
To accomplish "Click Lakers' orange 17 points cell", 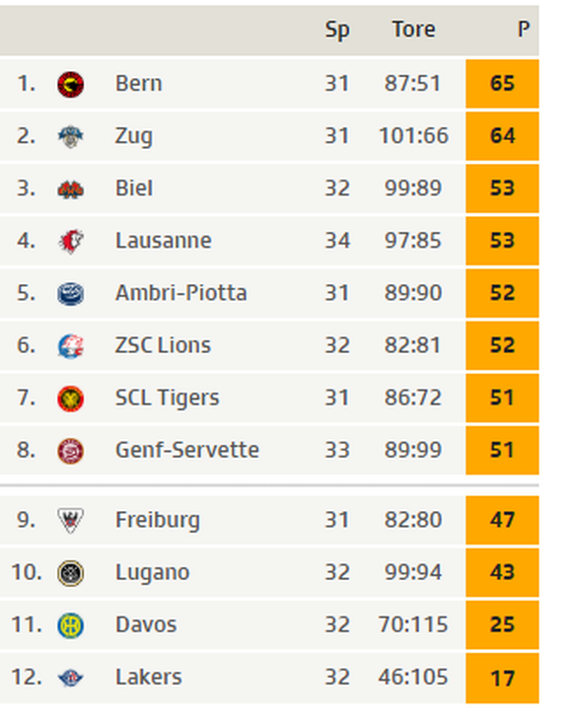I will tap(502, 678).
